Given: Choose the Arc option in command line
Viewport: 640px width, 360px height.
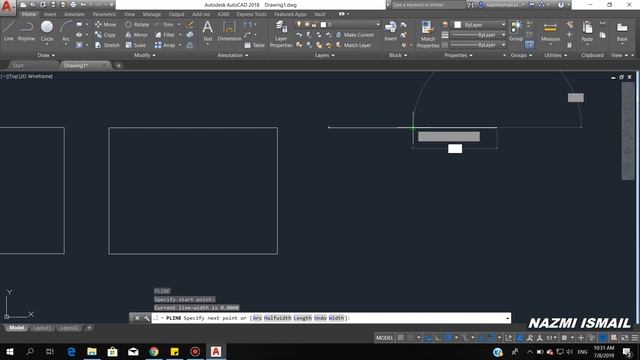Looking at the screenshot, I should [257, 318].
